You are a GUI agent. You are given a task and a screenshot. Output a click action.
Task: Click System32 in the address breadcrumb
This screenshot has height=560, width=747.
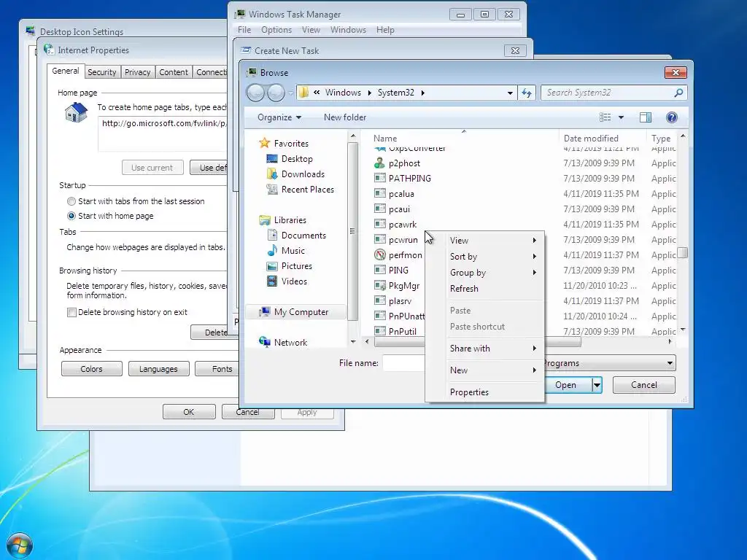click(396, 93)
